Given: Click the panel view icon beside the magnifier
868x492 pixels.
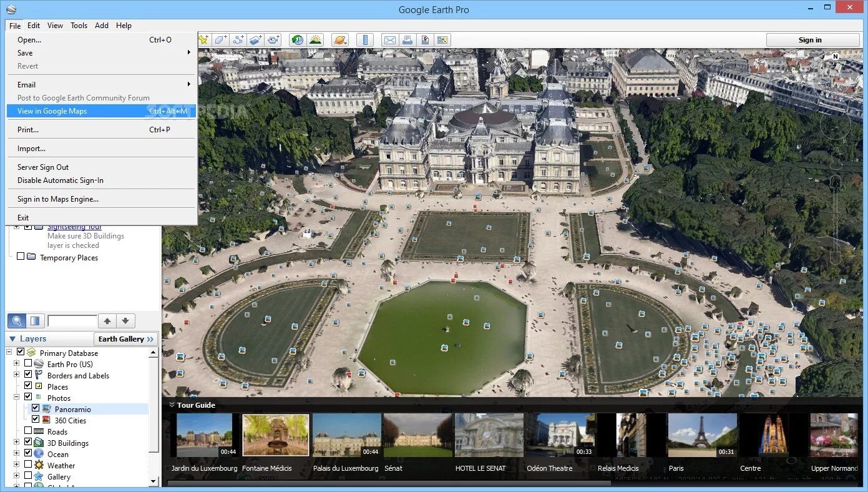Looking at the screenshot, I should click(x=35, y=321).
